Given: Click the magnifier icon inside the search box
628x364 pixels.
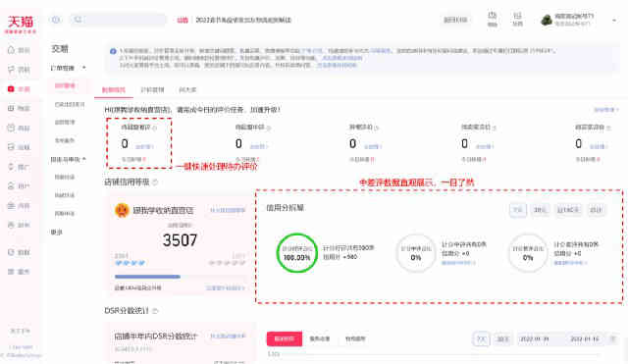Looking at the screenshot, I should coord(78,20).
